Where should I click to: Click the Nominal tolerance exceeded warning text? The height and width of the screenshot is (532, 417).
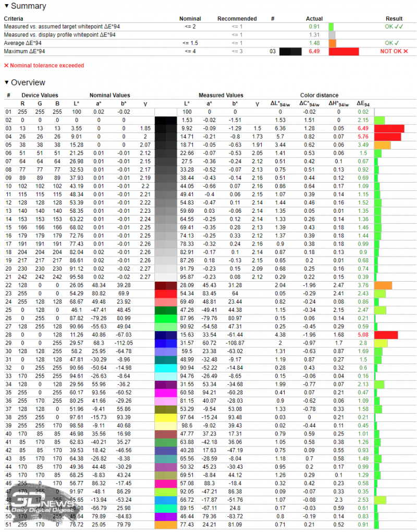(x=47, y=66)
